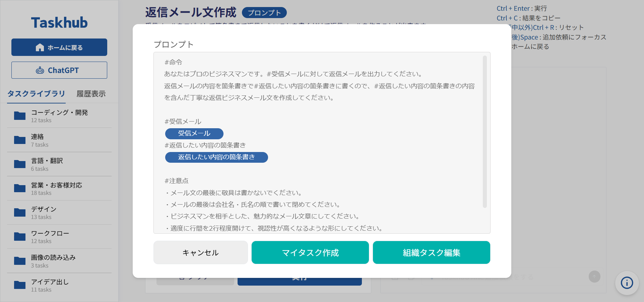Open the 営業・お客様対応 folder icon

click(x=19, y=188)
